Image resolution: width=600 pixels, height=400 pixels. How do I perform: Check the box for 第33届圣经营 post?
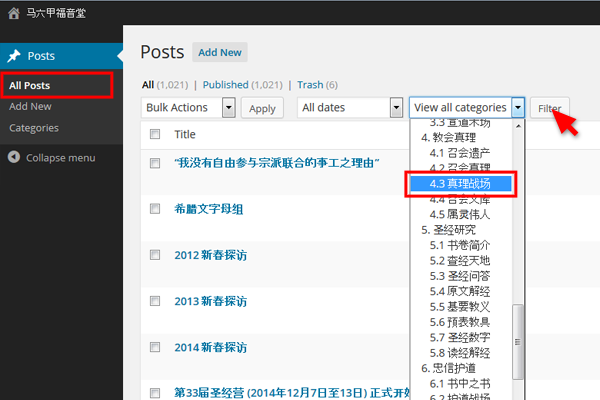[x=155, y=393]
